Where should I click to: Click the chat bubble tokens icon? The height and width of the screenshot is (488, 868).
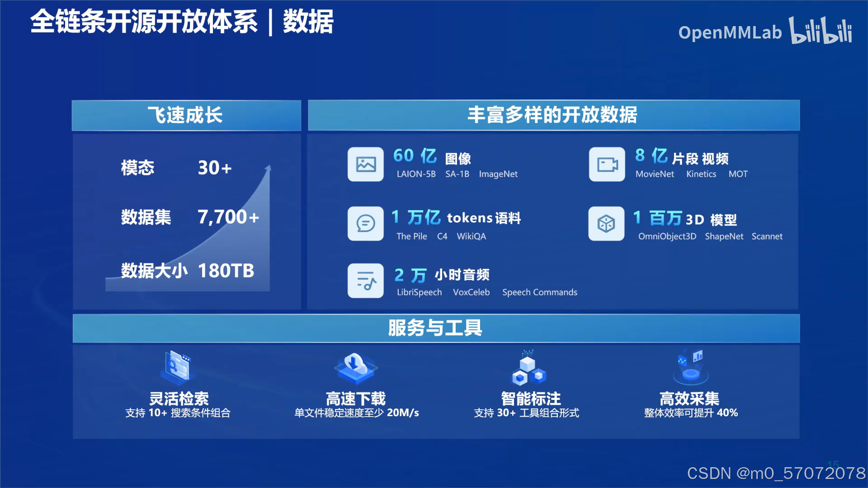pos(365,224)
